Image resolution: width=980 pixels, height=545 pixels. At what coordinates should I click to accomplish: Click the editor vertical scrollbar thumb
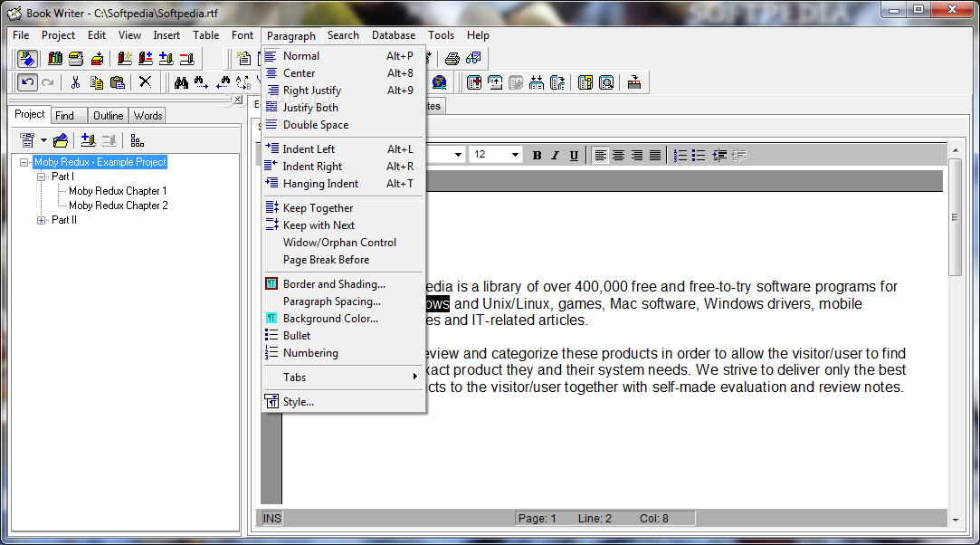pyautogui.click(x=955, y=217)
